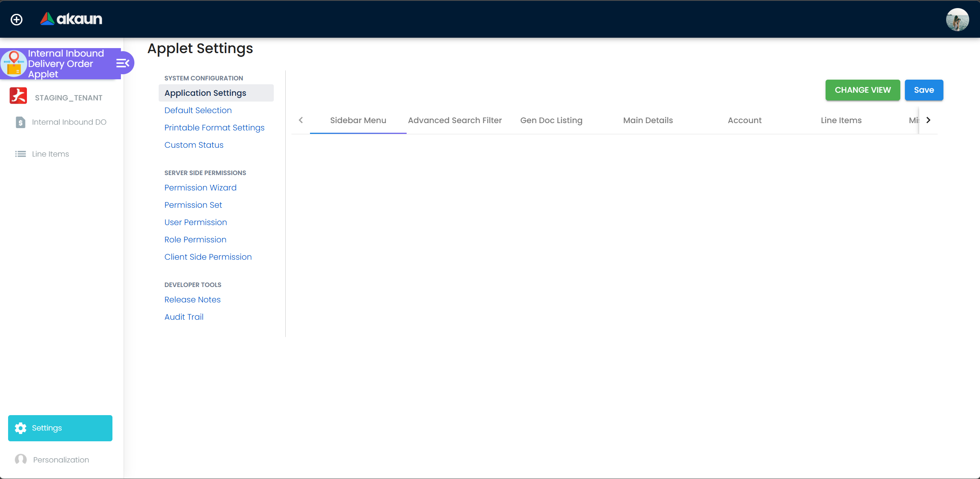Open the add new applet plus icon
This screenshot has height=479, width=980.
coord(17,19)
